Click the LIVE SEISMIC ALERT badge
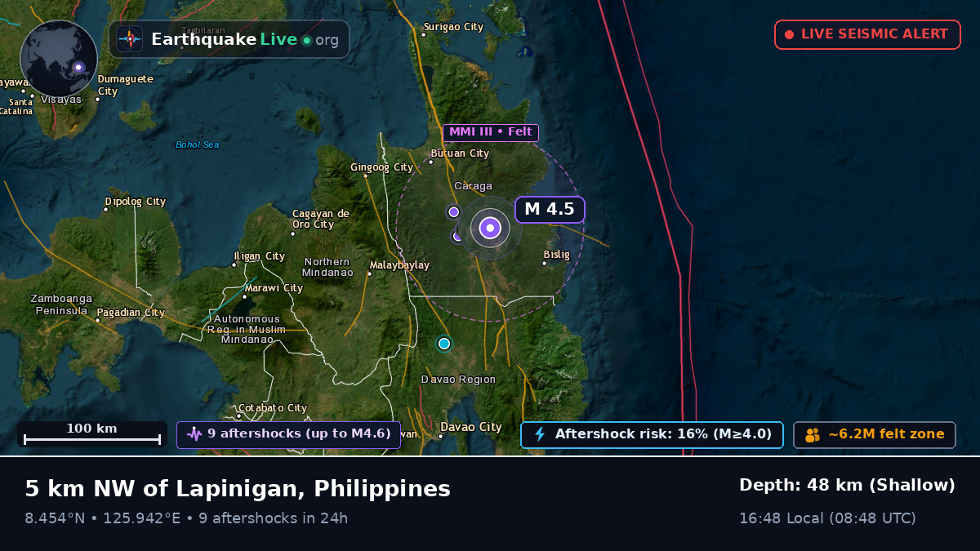980x551 pixels. (x=867, y=34)
